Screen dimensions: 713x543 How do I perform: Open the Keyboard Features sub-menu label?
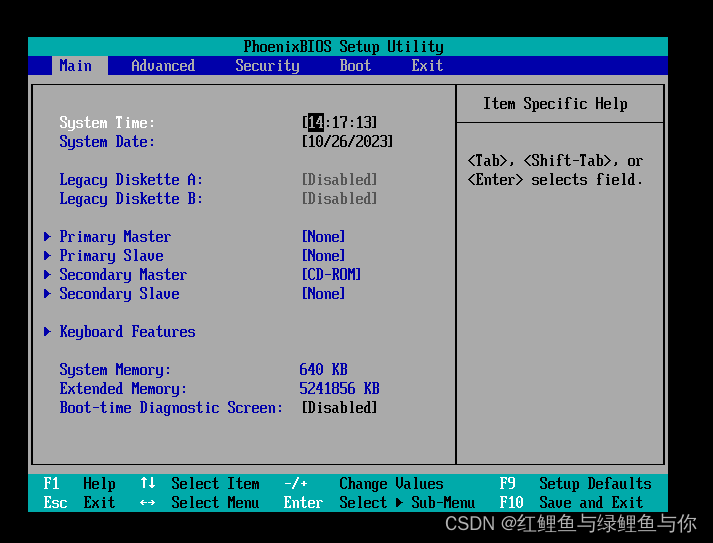[x=127, y=332]
